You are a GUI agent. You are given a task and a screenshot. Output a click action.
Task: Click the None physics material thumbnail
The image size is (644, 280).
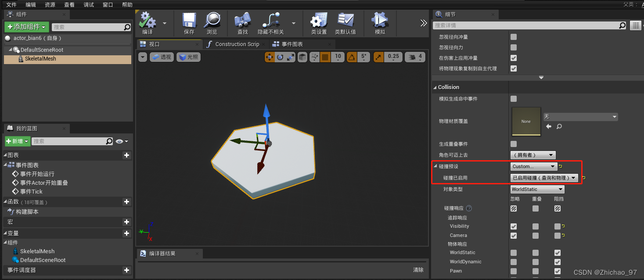click(x=526, y=121)
